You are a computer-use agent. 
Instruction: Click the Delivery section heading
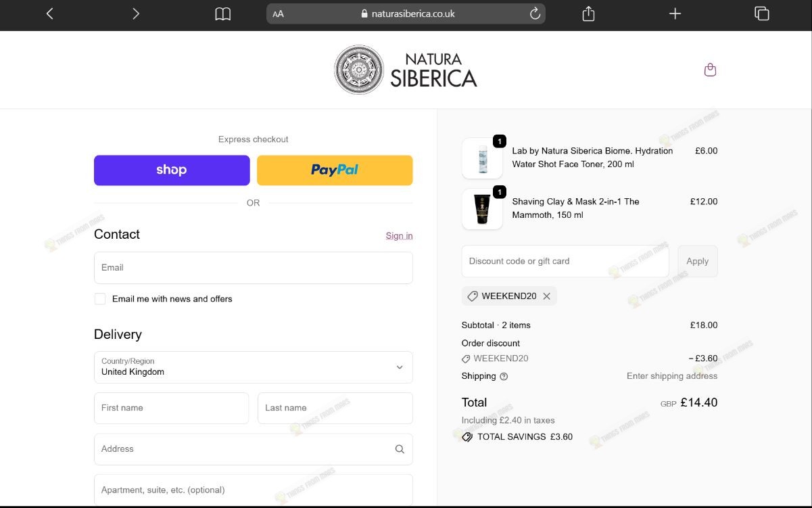click(118, 334)
